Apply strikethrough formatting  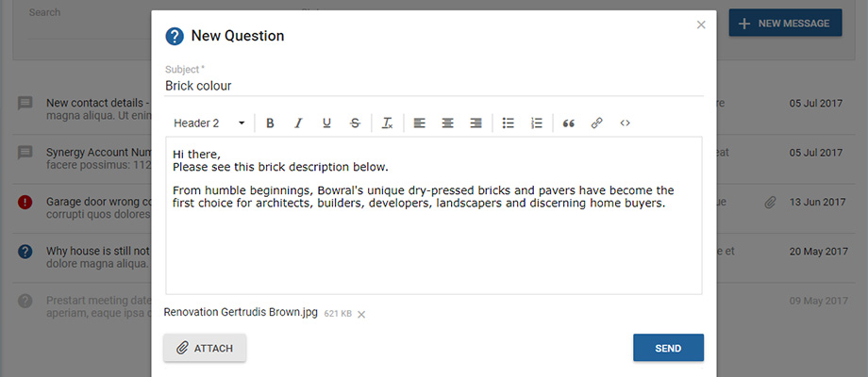(x=355, y=123)
